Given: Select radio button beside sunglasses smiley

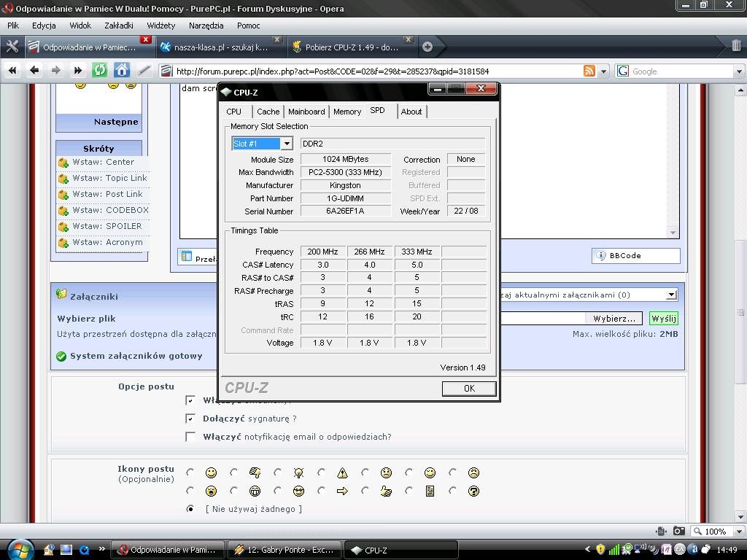Looking at the screenshot, I should pyautogui.click(x=277, y=491).
